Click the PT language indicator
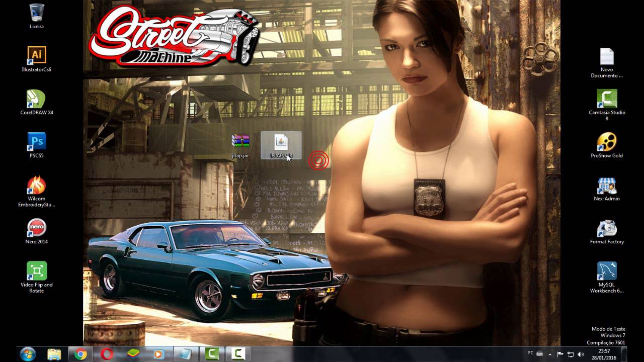 pyautogui.click(x=530, y=353)
